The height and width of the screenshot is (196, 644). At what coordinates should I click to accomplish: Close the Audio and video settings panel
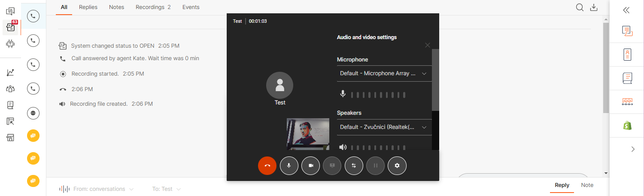427,45
